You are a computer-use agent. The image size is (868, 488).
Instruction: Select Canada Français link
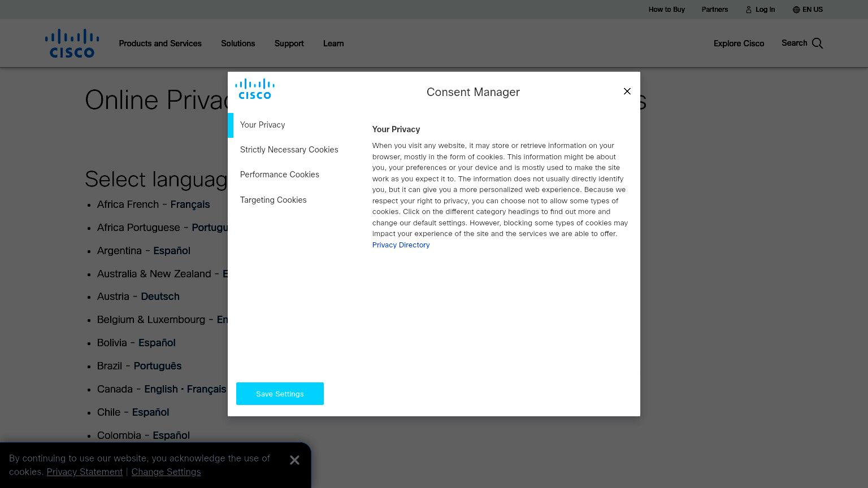click(x=206, y=389)
